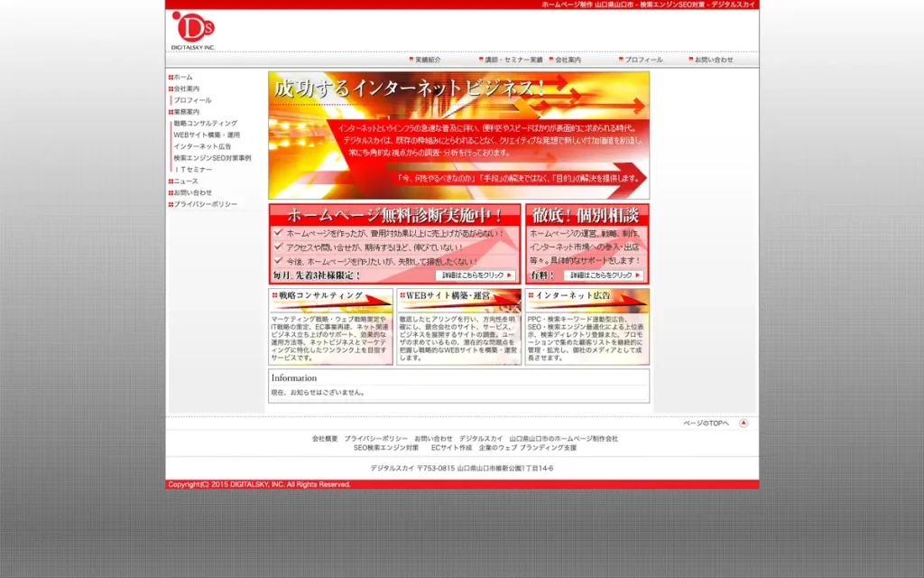Click 詳細はこちらをクリック in 無料診断 banner
Viewport: 924px width, 578px height.
tap(476, 275)
